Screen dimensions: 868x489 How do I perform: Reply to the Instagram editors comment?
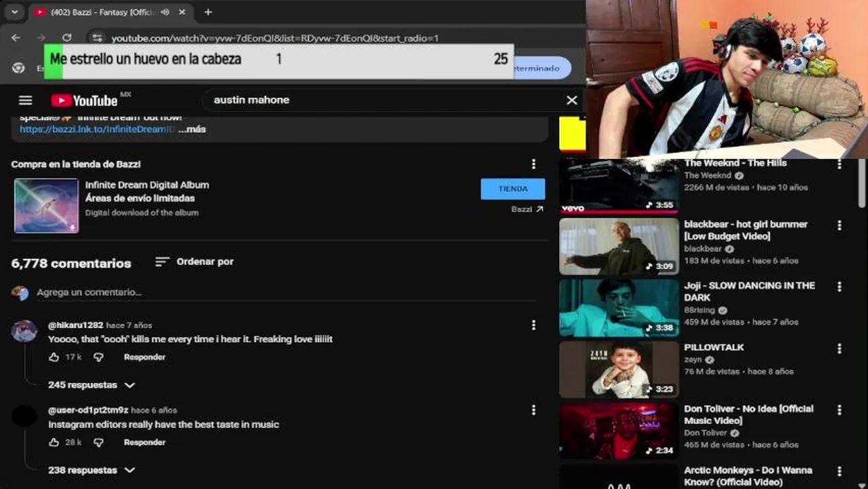pyautogui.click(x=145, y=443)
